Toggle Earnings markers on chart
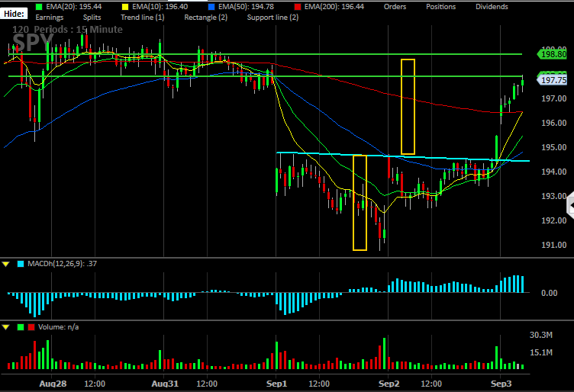 [50, 18]
